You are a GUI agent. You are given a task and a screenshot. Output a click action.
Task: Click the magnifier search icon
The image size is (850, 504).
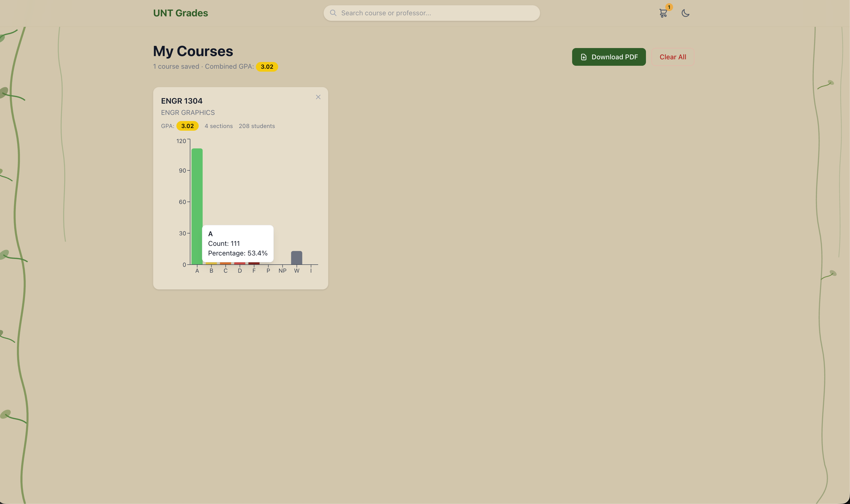(333, 13)
